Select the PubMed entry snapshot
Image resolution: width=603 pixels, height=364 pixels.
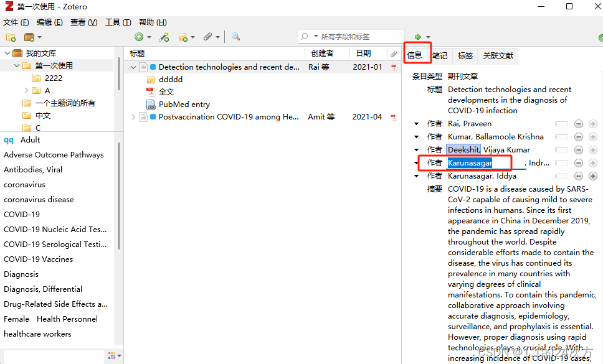click(x=184, y=105)
